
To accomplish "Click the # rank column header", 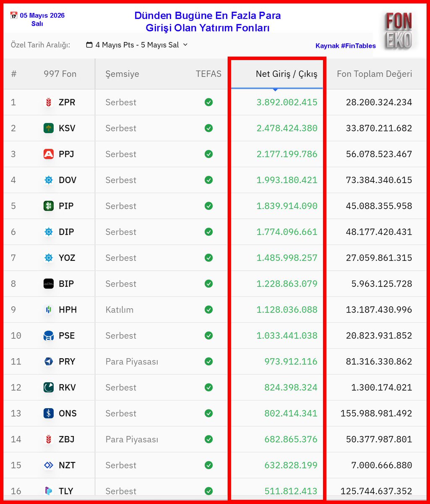I will (14, 74).
